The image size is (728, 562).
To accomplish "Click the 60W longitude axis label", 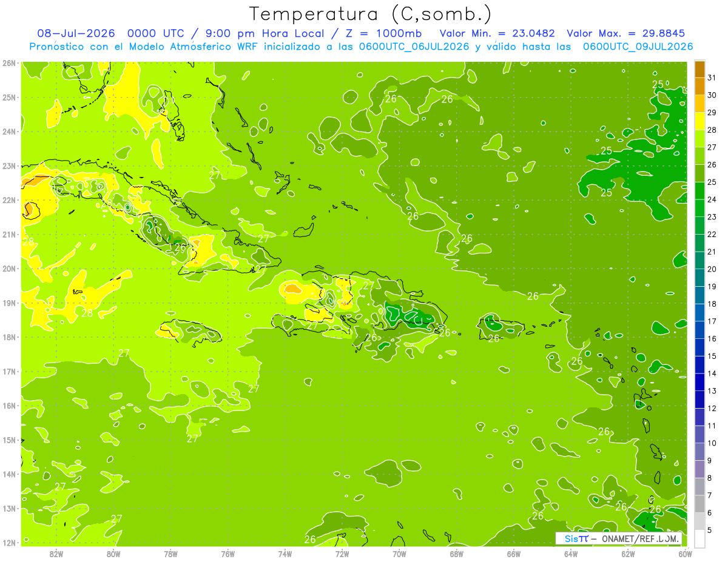I will coord(686,554).
